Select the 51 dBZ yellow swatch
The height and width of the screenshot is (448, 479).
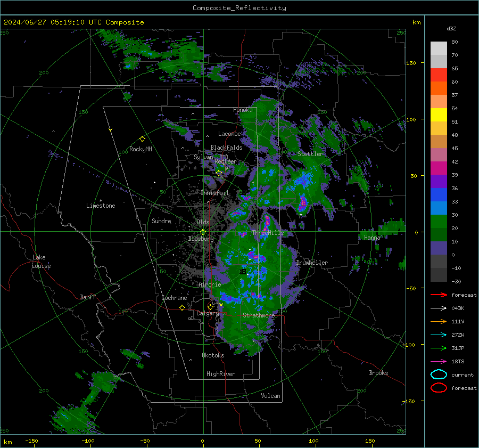tap(439, 115)
